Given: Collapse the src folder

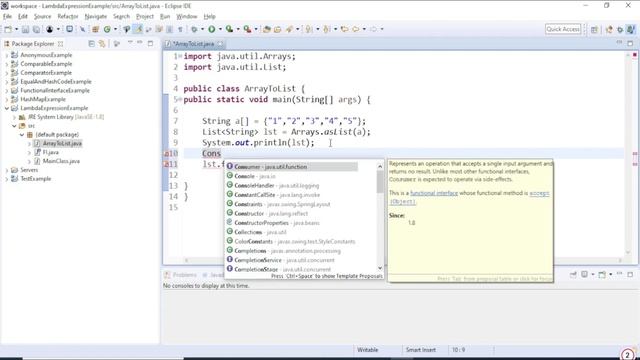Looking at the screenshot, I should click(x=14, y=126).
